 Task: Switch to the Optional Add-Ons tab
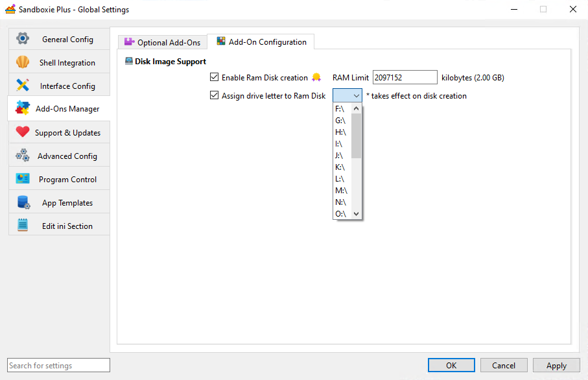pyautogui.click(x=162, y=42)
